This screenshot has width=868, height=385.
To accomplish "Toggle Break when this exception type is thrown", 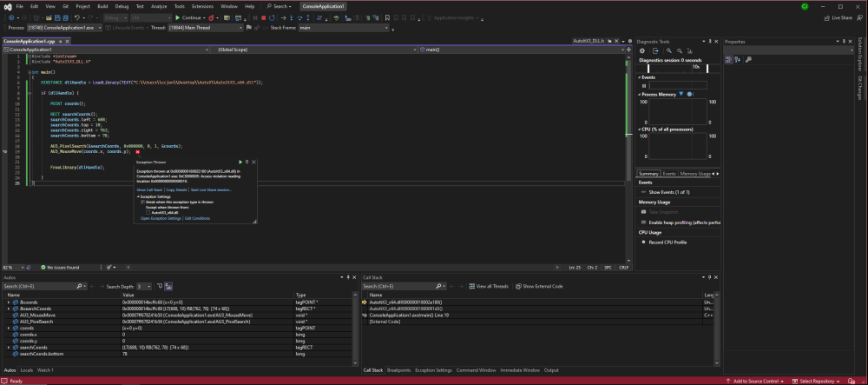I will click(142, 202).
